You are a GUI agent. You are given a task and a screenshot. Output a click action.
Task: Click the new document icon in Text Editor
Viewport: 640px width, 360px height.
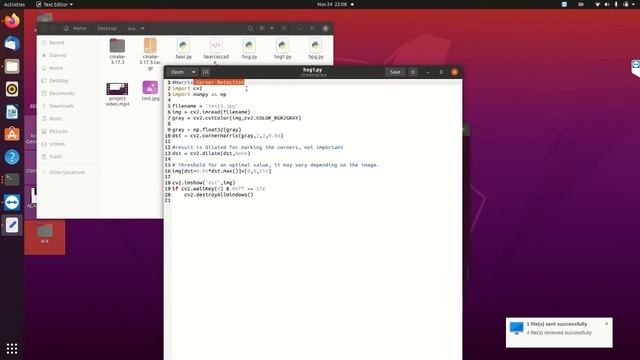pyautogui.click(x=206, y=72)
